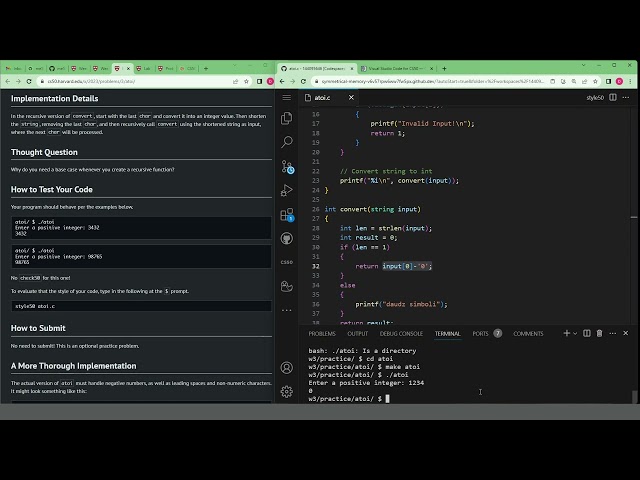Open a new tab in Codespace browser window
The width and height of the screenshot is (640, 480).
pos(444,69)
